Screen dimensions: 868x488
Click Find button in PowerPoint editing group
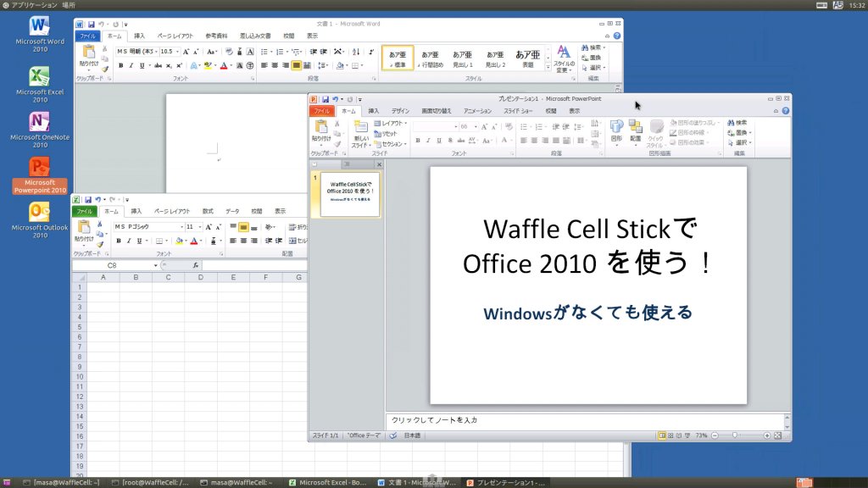(737, 123)
